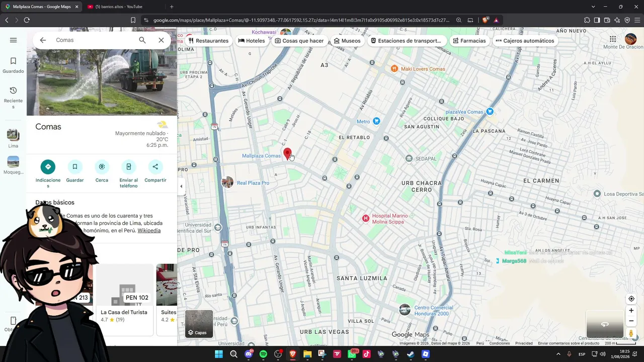Select the Farmacias category chip
Screen dimensions: 644x362
(x=469, y=41)
